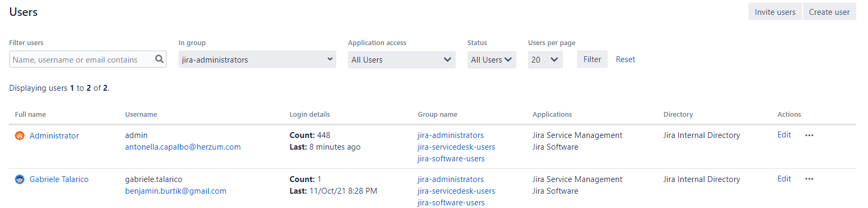
Task: Click the 'Last: 8 minutes ago' login detail
Action: (325, 147)
